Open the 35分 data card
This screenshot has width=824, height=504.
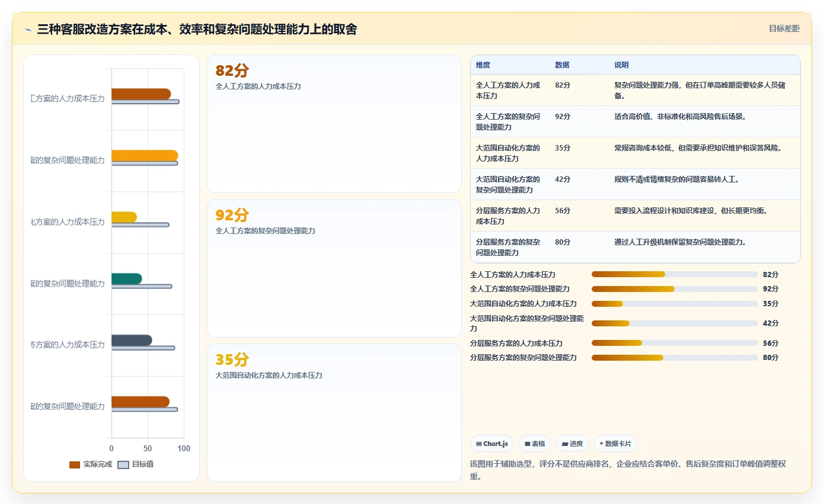334,413
